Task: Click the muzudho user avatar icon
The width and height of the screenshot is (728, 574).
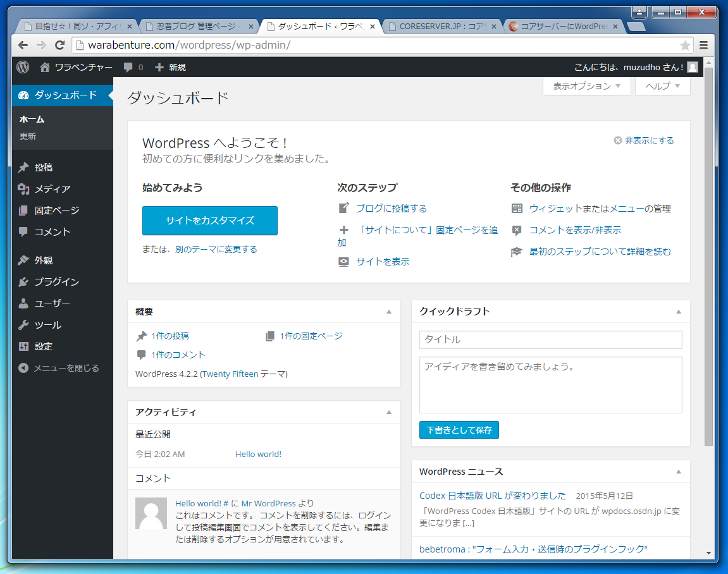Action: click(x=693, y=67)
